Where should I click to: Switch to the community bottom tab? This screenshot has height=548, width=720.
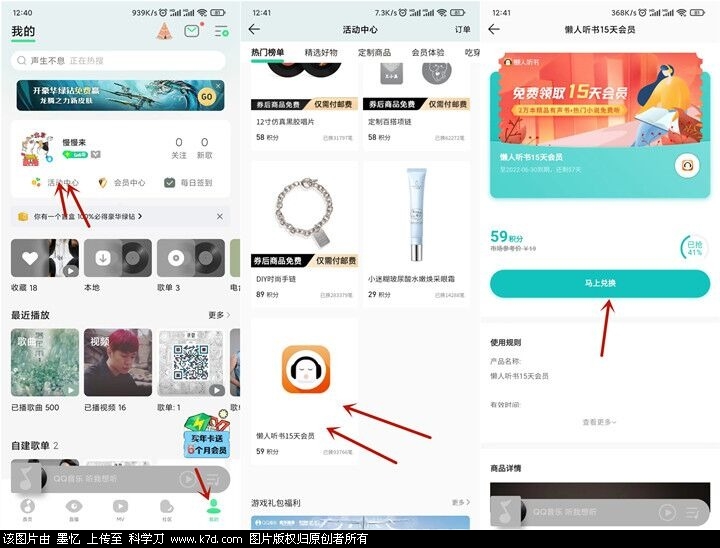pyautogui.click(x=167, y=510)
